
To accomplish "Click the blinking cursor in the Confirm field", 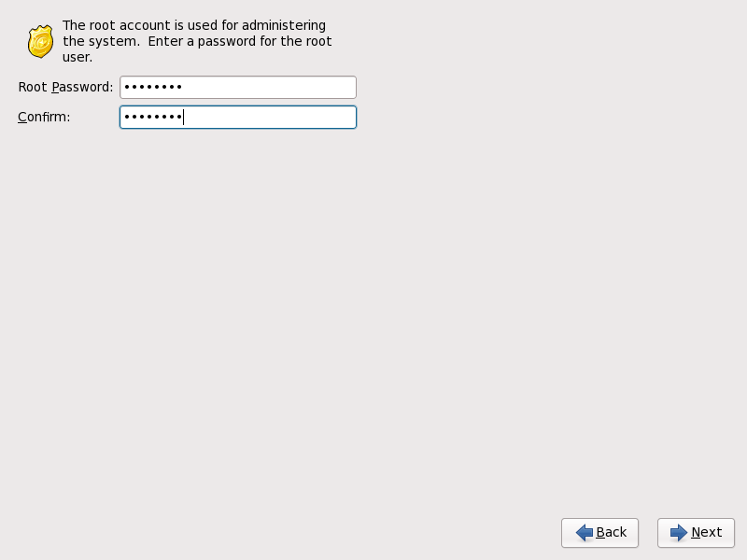I will pos(183,118).
